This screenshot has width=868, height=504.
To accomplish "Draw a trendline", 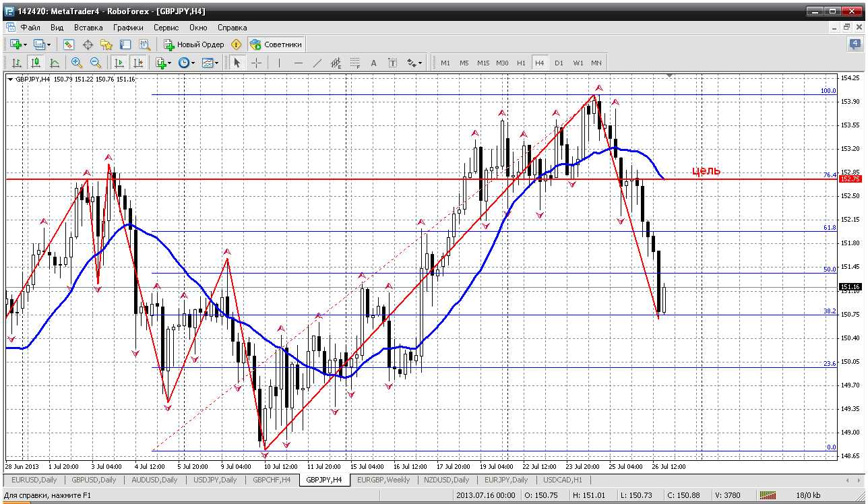I will 317,63.
